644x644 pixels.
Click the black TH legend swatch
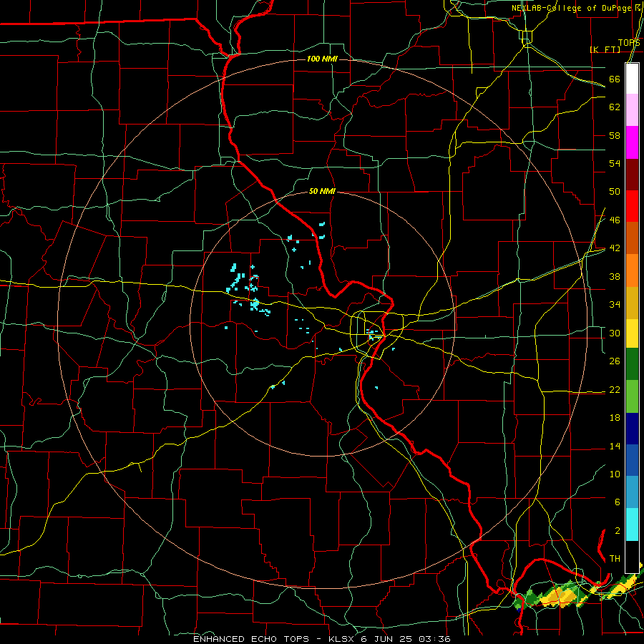pyautogui.click(x=632, y=557)
